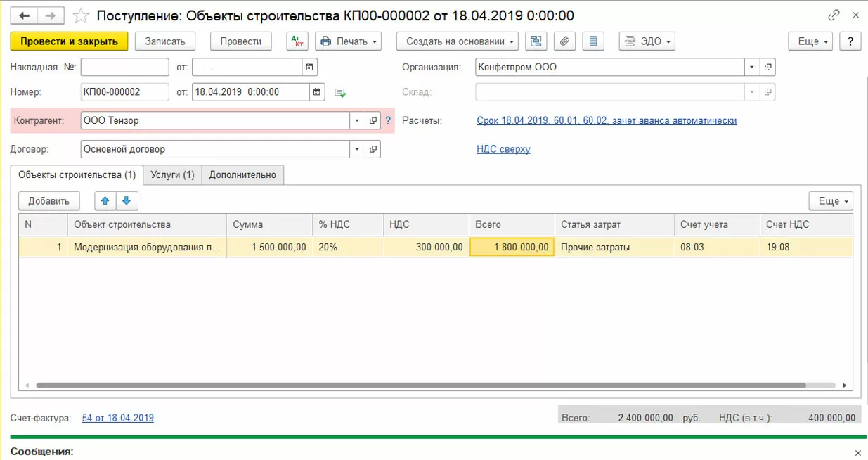Image resolution: width=868 pixels, height=460 pixels.
Task: Open the top toolbar Еще menu
Action: point(811,41)
